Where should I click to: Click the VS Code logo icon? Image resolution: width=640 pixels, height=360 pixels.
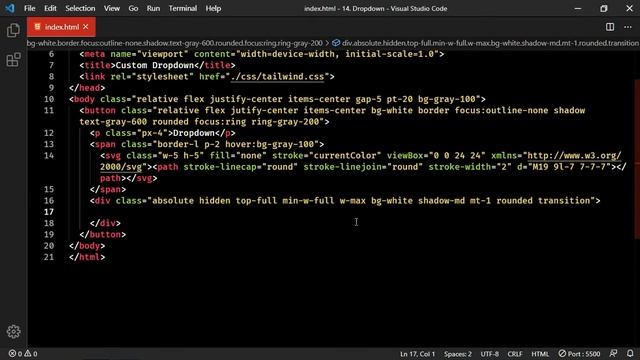pyautogui.click(x=9, y=8)
